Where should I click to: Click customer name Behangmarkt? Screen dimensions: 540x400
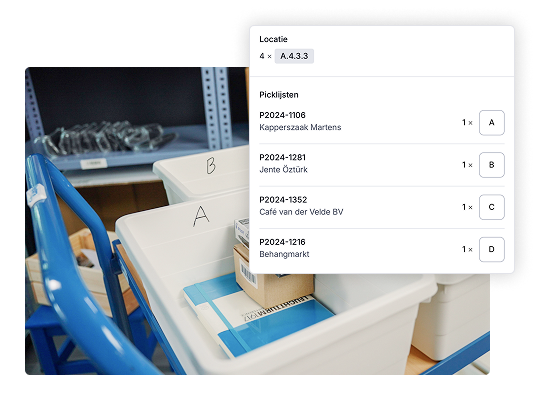(x=284, y=254)
